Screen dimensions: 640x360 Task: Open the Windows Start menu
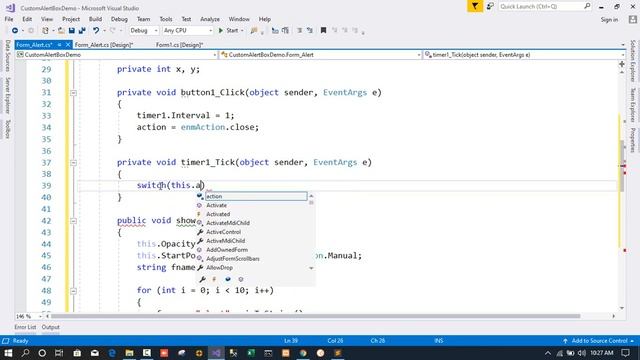tap(8, 353)
